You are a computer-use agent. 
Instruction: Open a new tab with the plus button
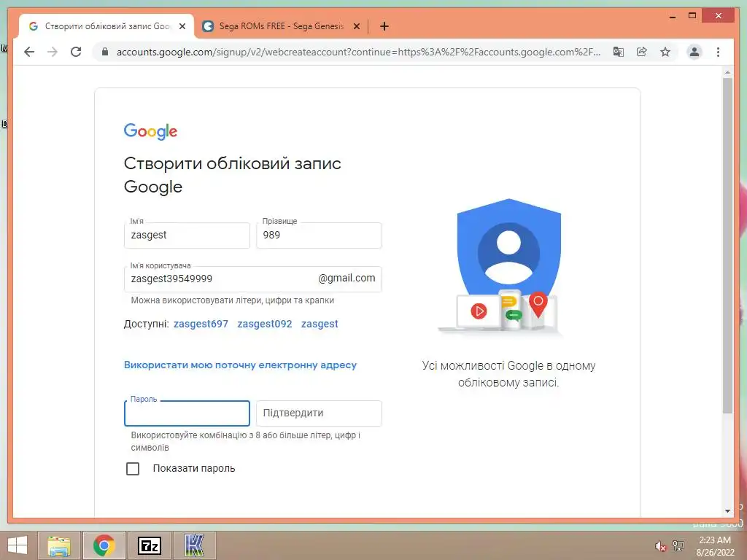[x=384, y=26]
